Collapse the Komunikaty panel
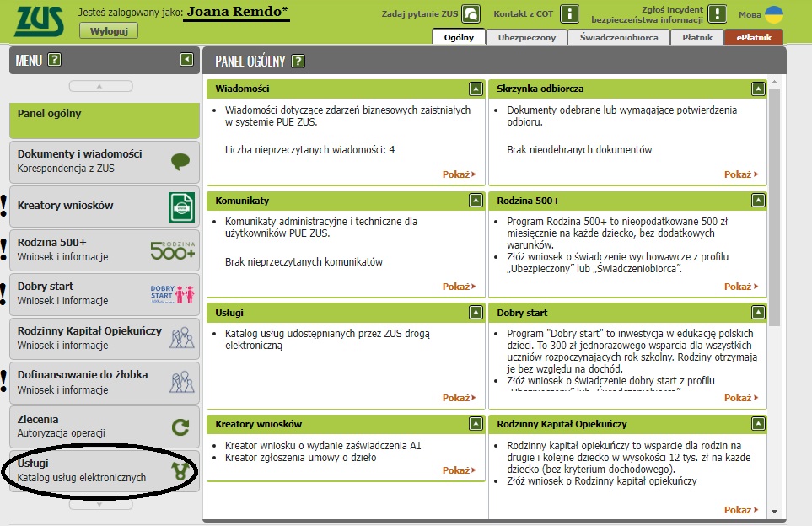Viewport: 812px width, 526px height. 476,201
